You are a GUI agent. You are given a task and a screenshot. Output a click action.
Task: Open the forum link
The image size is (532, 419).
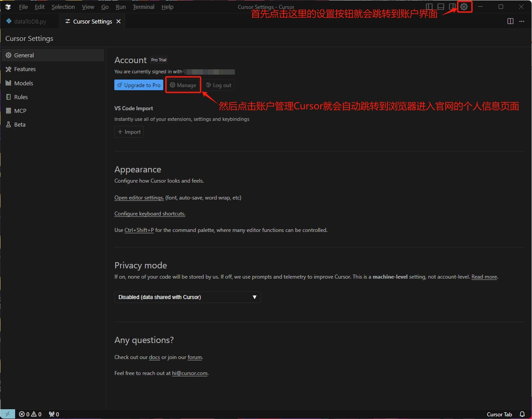click(195, 357)
